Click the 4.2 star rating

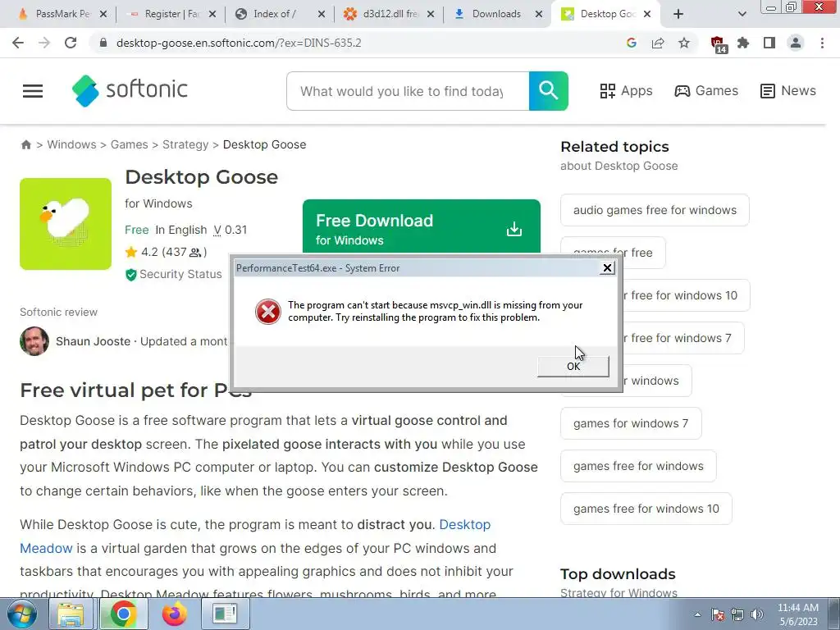tap(166, 252)
